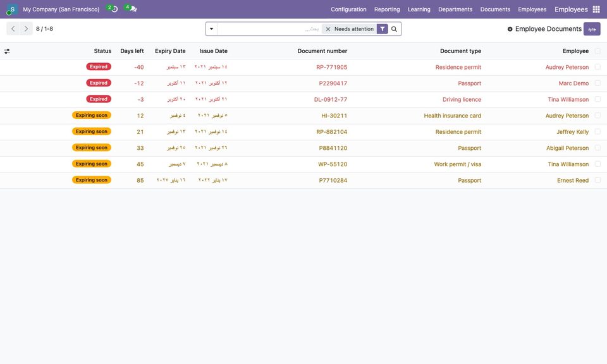Sort by the Days left column header
The width and height of the screenshot is (607, 364).
(132, 51)
